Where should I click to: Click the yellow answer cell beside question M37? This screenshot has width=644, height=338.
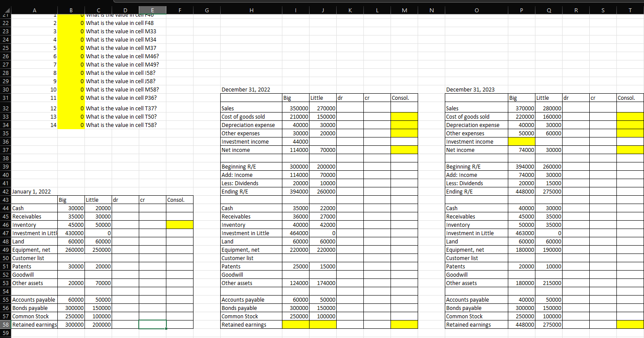point(71,48)
